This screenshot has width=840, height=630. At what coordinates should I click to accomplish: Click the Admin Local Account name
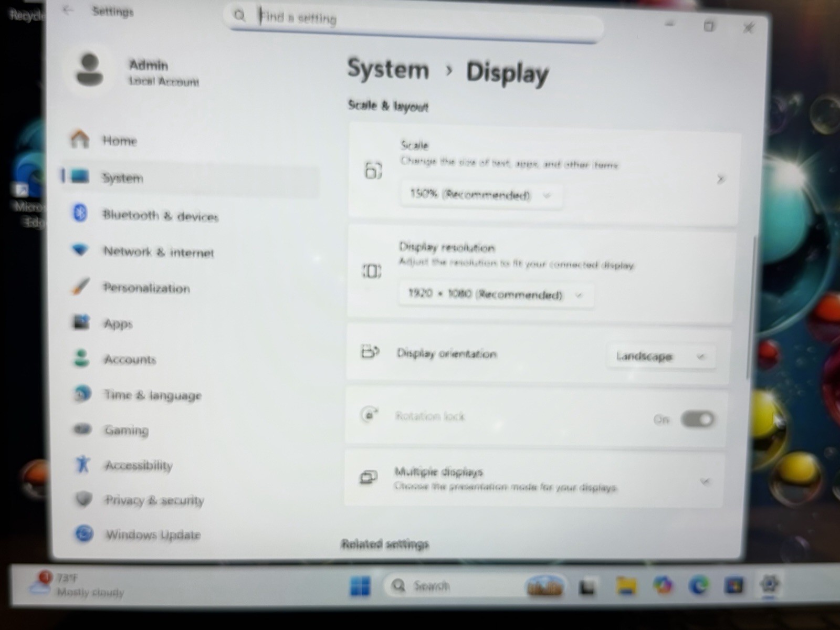(x=164, y=72)
